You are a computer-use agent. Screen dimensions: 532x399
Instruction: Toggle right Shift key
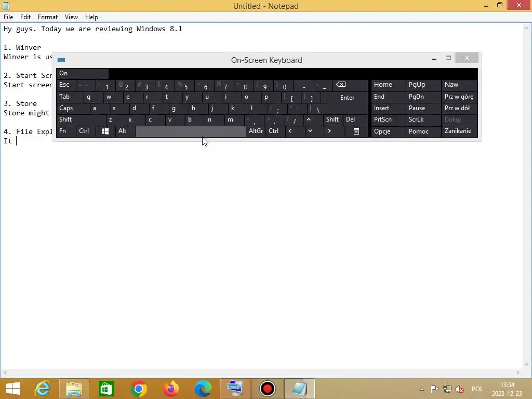pyautogui.click(x=333, y=120)
